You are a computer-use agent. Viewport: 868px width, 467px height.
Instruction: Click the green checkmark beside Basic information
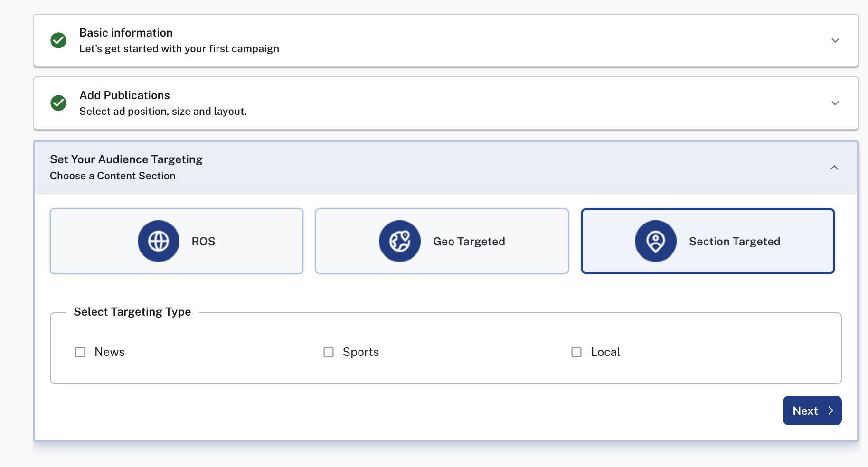[x=58, y=40]
